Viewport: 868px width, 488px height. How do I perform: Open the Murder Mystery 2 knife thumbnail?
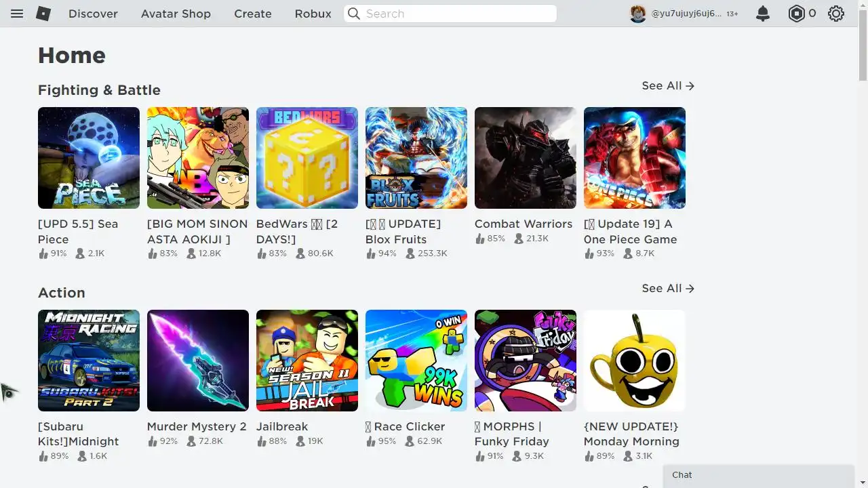pyautogui.click(x=198, y=361)
